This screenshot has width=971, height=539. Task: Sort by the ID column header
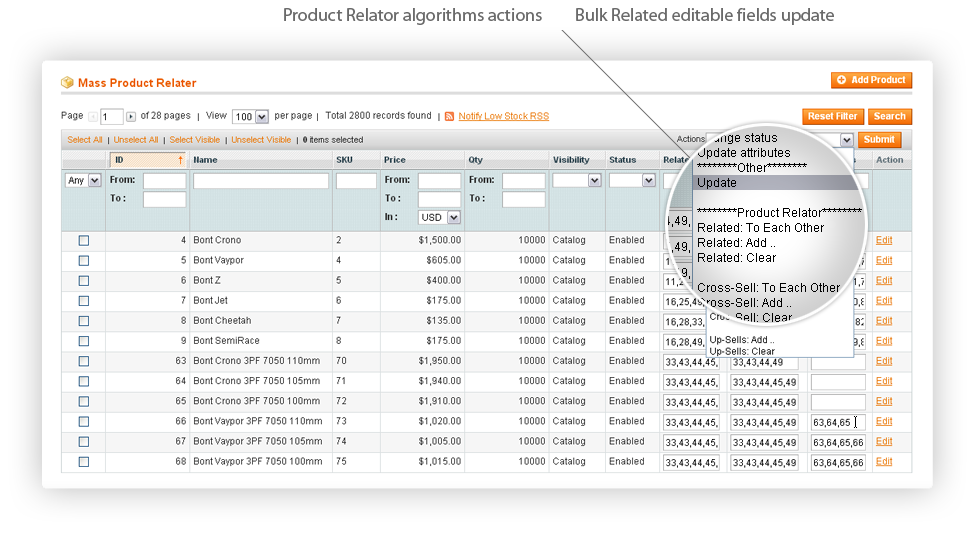click(x=148, y=160)
